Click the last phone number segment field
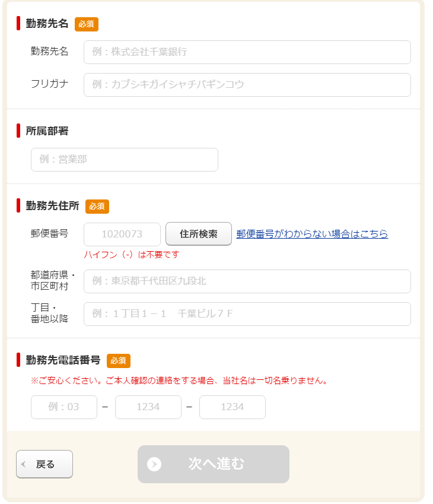The image size is (433, 504). pos(232,407)
